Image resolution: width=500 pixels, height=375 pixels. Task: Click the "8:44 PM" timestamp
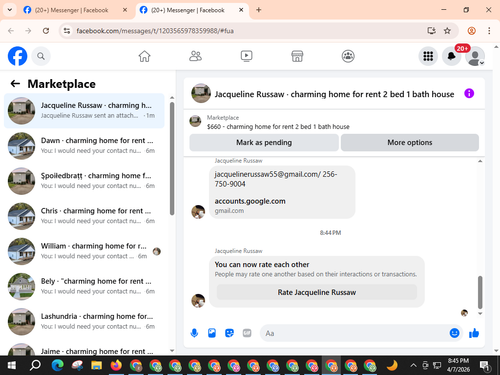coord(330,233)
